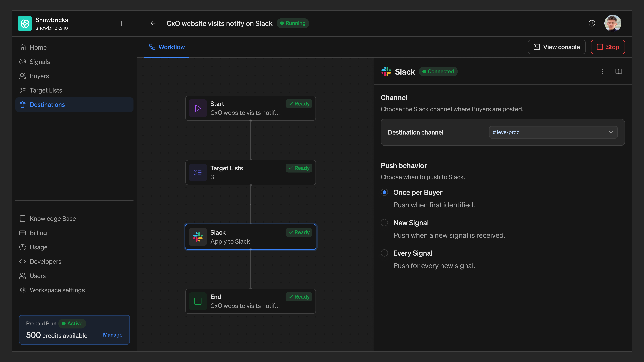This screenshot has width=644, height=362.
Task: Open Workspace settings
Action: (74, 290)
